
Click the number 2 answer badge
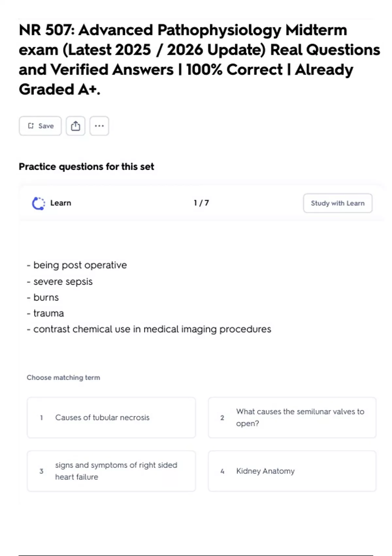pos(222,418)
